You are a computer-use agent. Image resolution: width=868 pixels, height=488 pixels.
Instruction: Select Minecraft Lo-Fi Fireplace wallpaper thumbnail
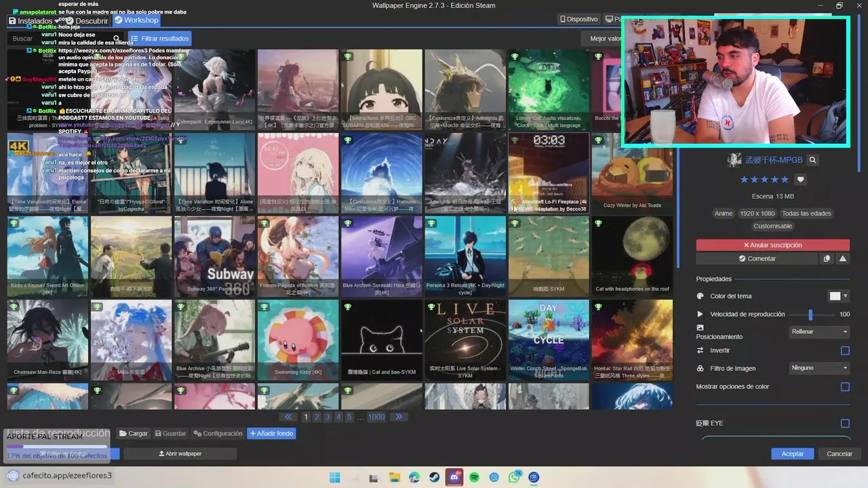[549, 173]
